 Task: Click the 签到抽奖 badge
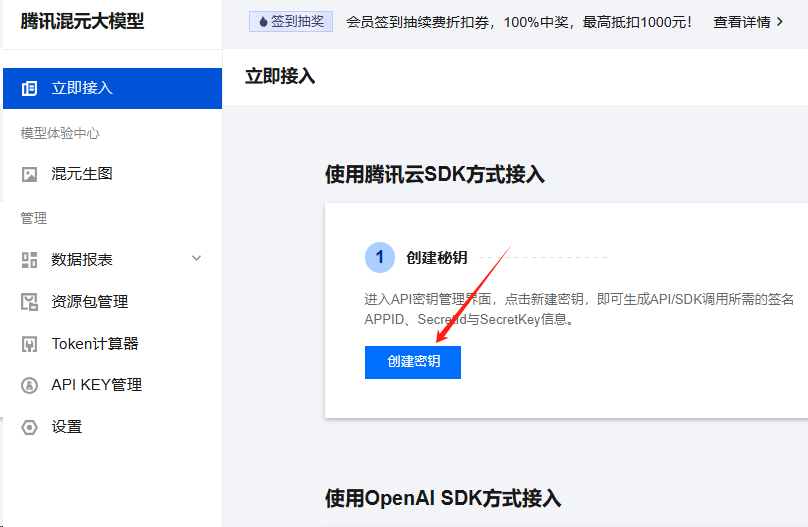[x=291, y=22]
